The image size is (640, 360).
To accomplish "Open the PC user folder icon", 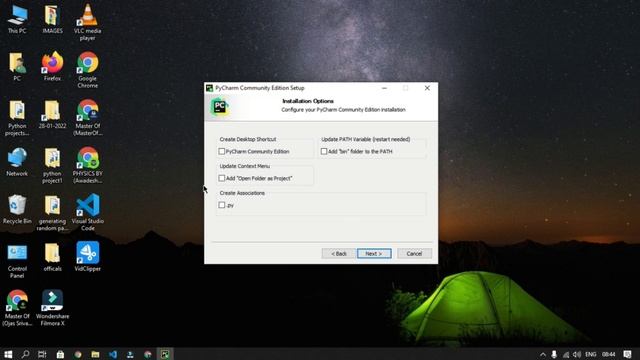I will pos(17,67).
